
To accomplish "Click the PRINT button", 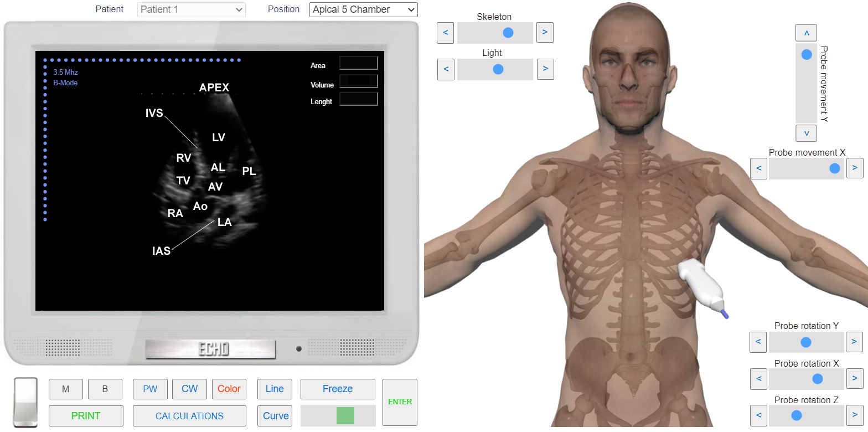I will (x=86, y=416).
